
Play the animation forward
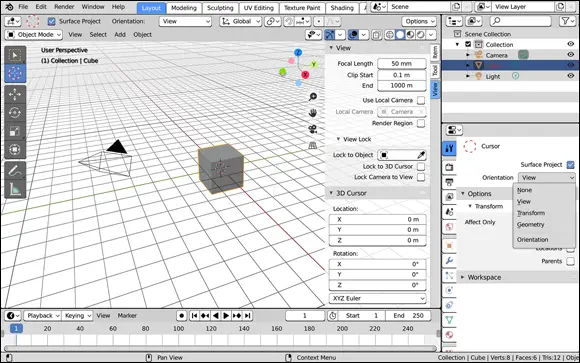pos(226,316)
